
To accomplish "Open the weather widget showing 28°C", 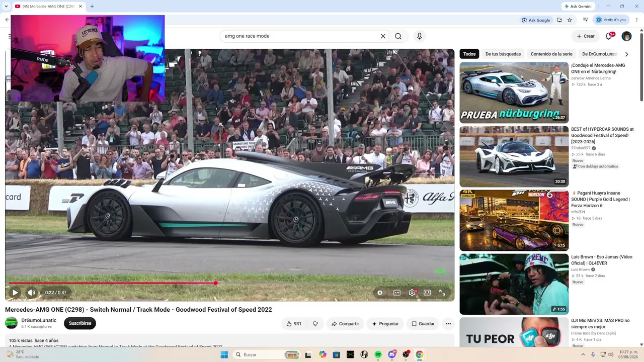I will 23,354.
